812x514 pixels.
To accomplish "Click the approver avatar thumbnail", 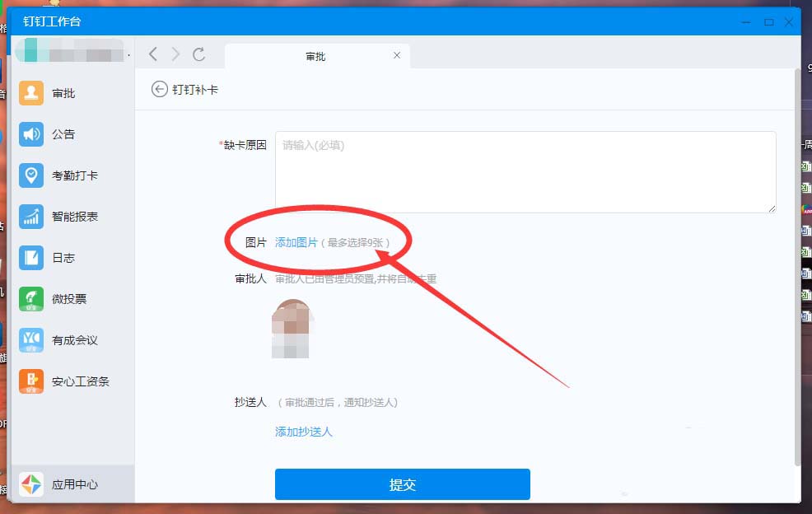I will coord(291,329).
